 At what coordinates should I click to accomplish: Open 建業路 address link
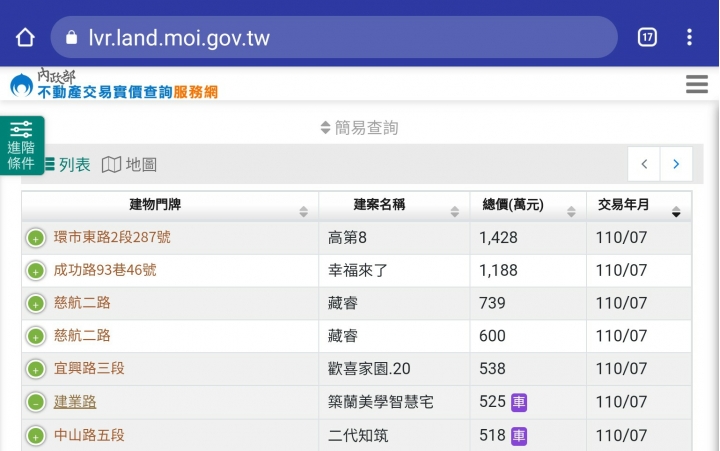(75, 401)
